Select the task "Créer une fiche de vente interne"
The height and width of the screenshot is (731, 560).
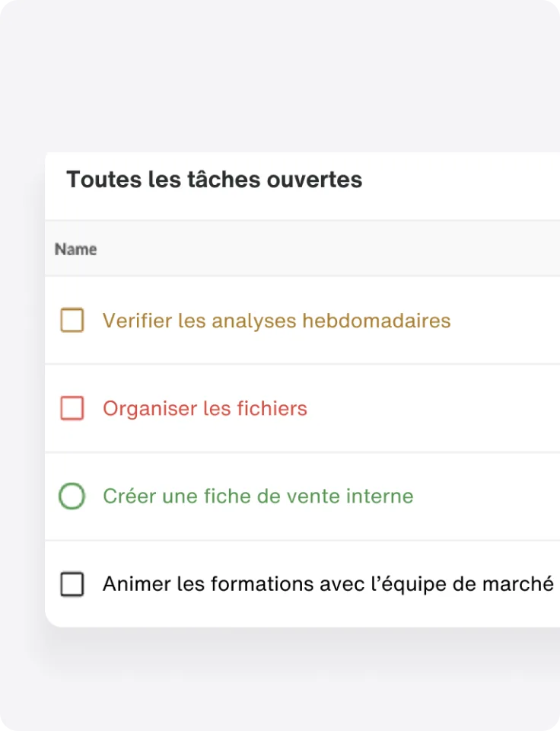[258, 496]
